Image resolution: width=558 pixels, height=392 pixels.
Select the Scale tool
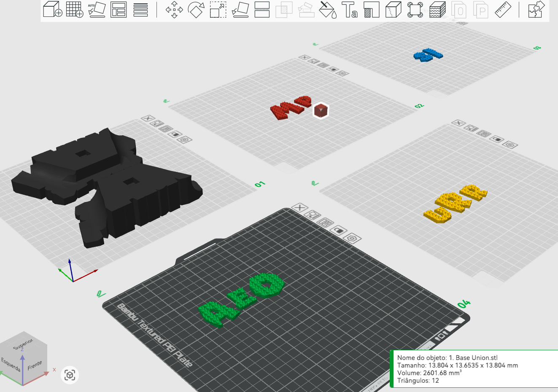(218, 9)
